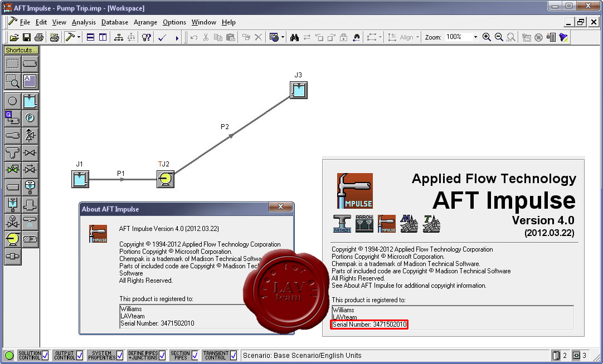The image size is (603, 364).
Task: Open the two-column Output window icon
Action: [x=103, y=37]
